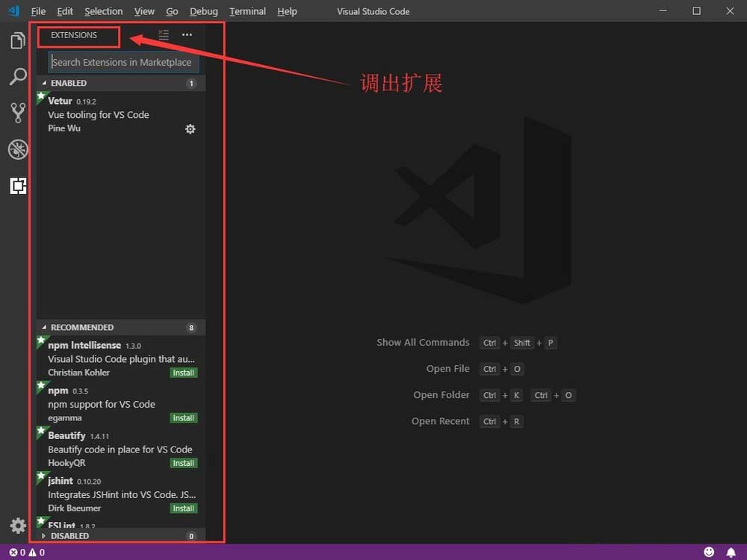Install the npm Intellisense extension
The image size is (747, 560).
(x=183, y=373)
